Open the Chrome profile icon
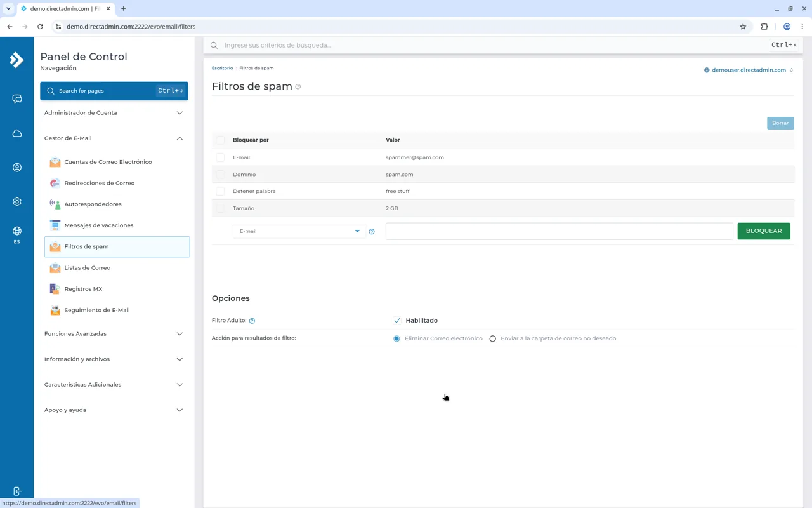The width and height of the screenshot is (812, 508). [787, 27]
